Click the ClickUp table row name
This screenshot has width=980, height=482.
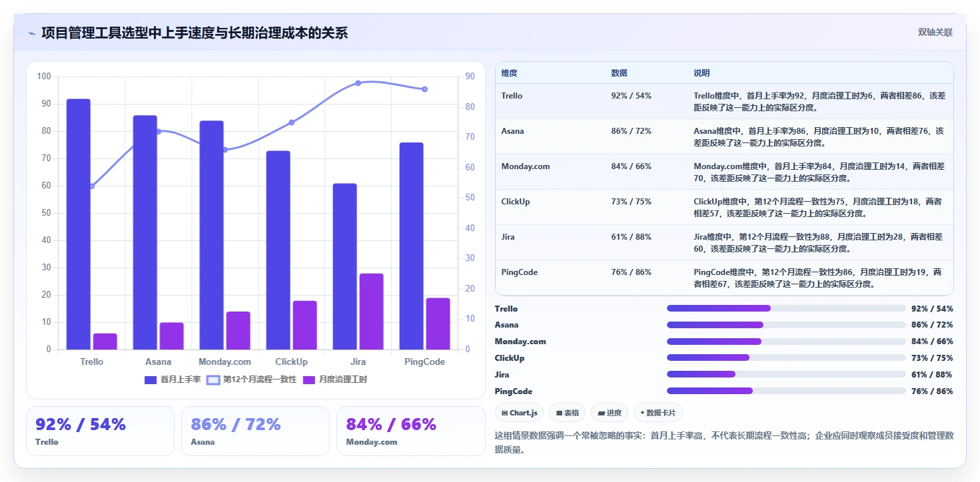(516, 202)
